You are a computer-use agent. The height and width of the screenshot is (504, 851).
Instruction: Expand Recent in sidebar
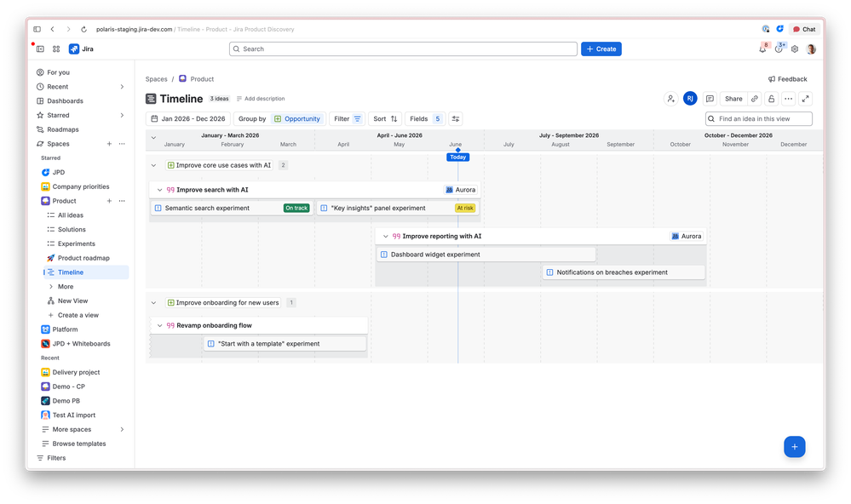[x=122, y=87]
